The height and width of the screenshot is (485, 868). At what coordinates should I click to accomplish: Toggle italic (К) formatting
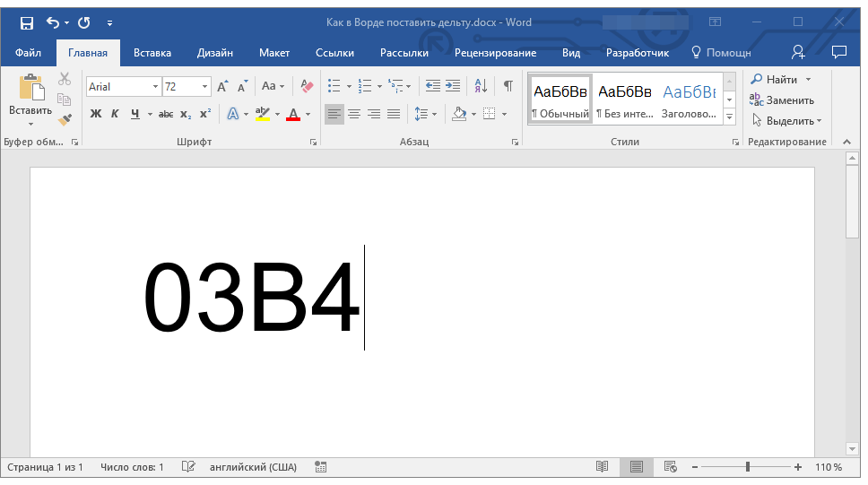coord(115,114)
